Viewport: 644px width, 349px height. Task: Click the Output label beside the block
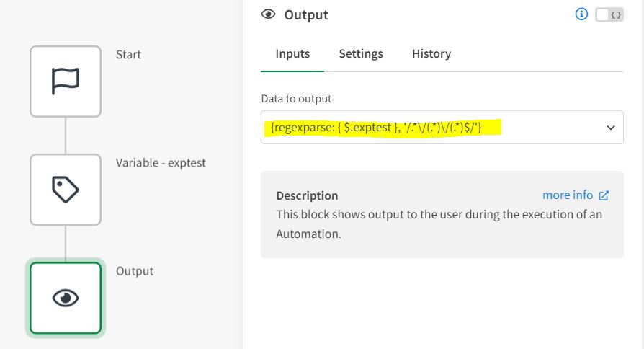coord(135,271)
